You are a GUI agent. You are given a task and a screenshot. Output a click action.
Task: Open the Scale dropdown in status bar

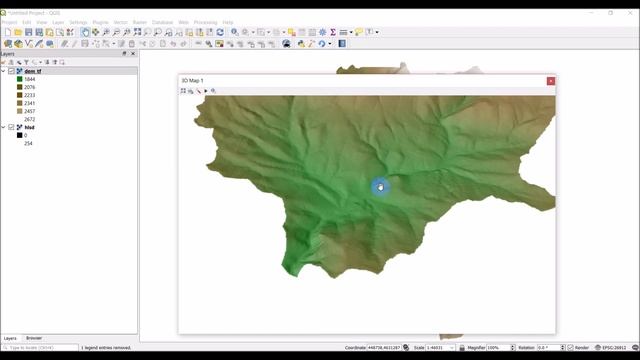(x=452, y=348)
